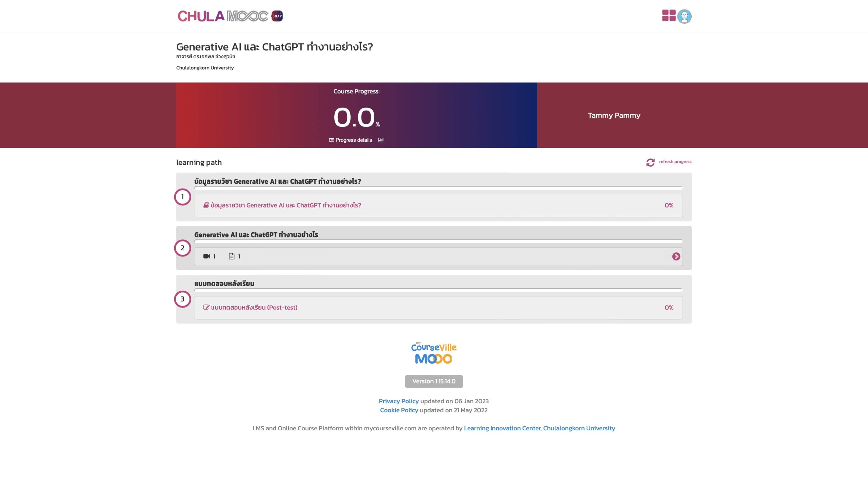The image size is (868, 488).
Task: Click the document icon in section 2
Action: pos(232,256)
